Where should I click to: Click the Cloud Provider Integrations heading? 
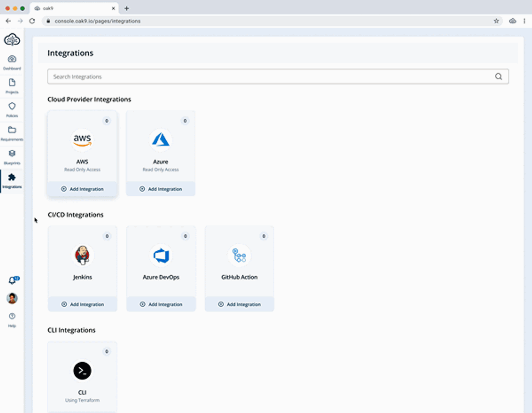[x=89, y=99]
